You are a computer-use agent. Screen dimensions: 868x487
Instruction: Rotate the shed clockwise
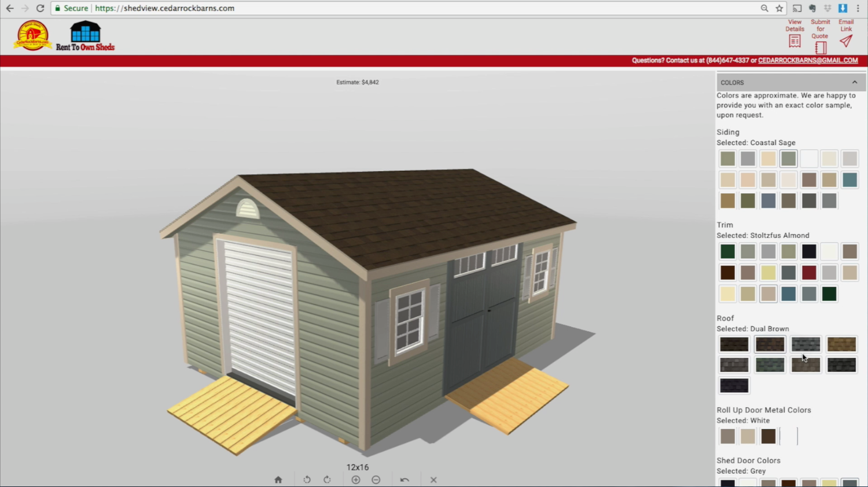click(x=327, y=479)
